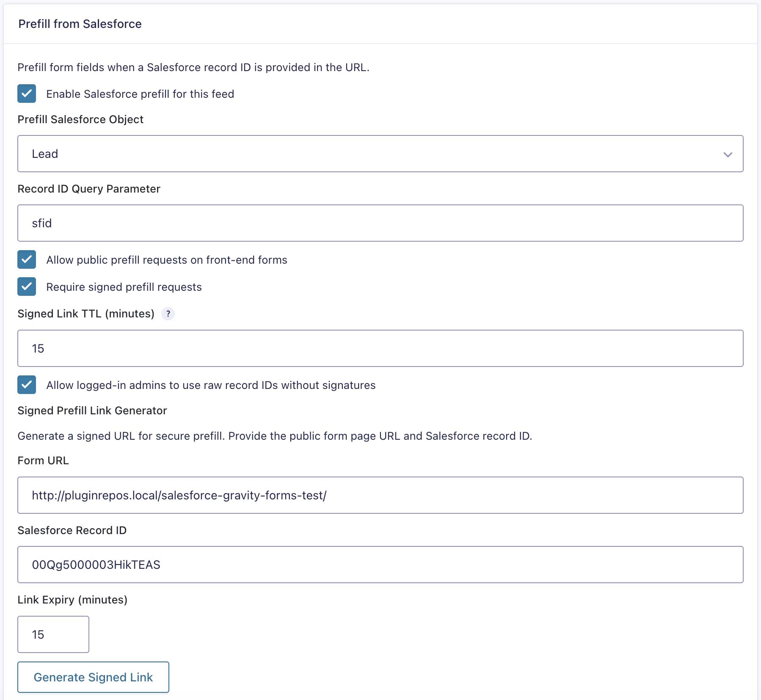This screenshot has width=761, height=700.
Task: Select the sfid text in the parameter field
Action: pyautogui.click(x=41, y=223)
